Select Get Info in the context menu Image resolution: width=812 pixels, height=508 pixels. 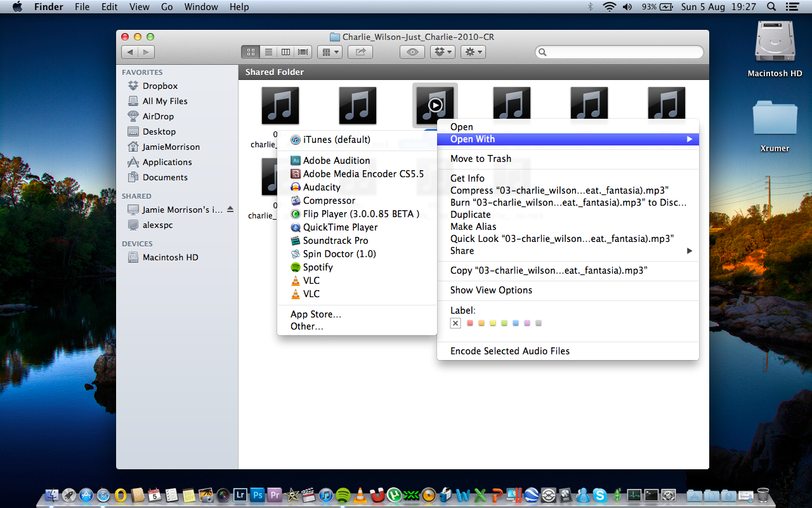[568, 178]
